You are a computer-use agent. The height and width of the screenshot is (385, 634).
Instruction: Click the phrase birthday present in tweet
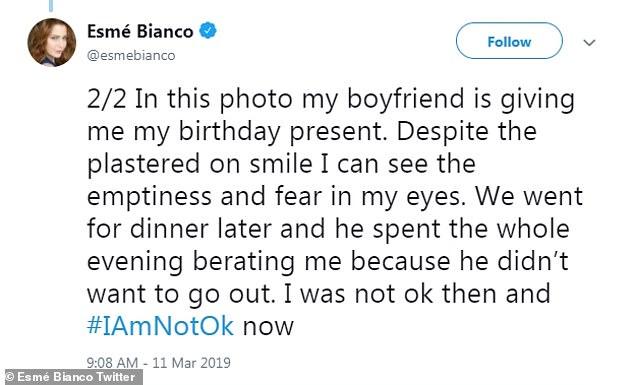280,132
